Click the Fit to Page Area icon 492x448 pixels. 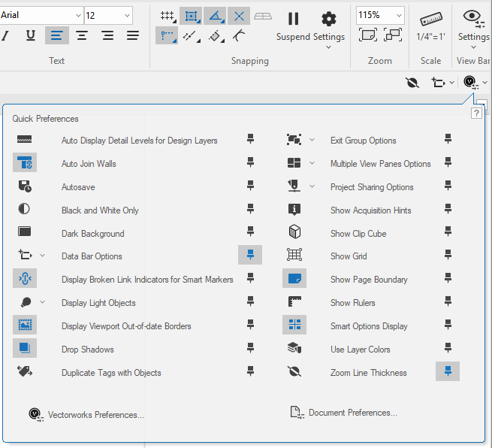pos(368,35)
